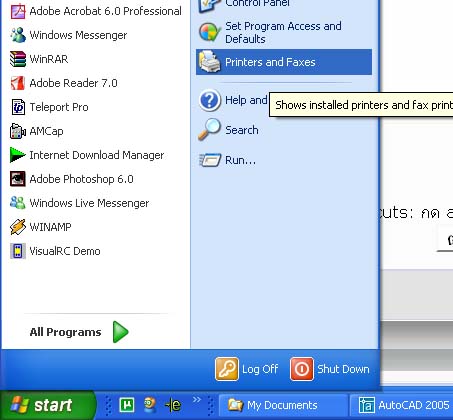Click the 'Internet Download Manager' program name

click(97, 155)
